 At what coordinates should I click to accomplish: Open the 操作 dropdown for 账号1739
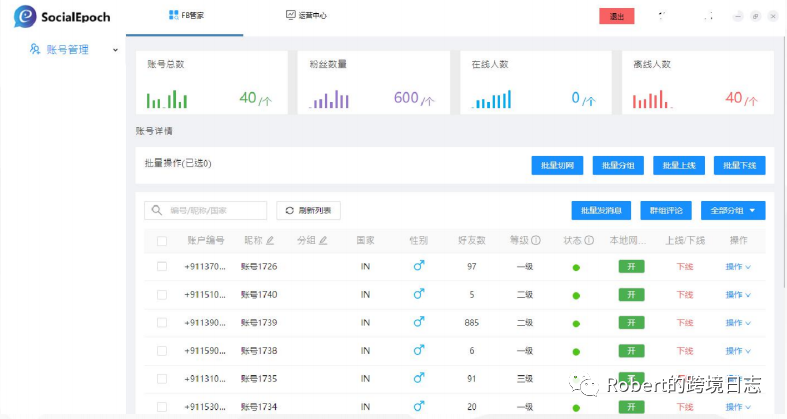738,323
